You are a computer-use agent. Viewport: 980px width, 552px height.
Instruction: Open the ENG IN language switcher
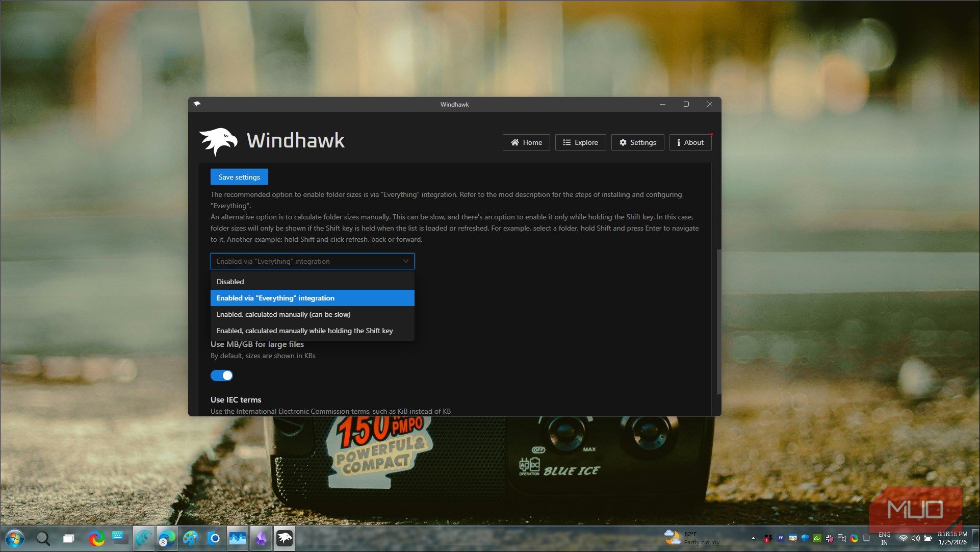pos(885,538)
